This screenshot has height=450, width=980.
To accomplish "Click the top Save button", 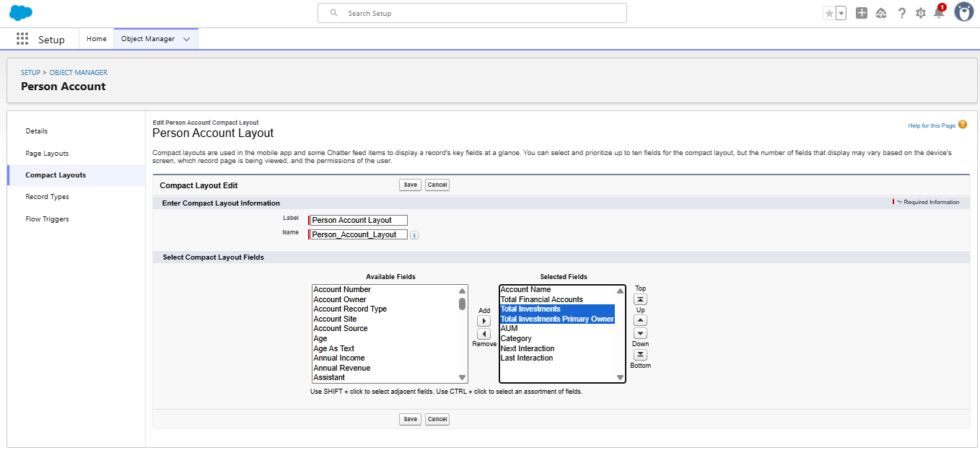I will 410,185.
